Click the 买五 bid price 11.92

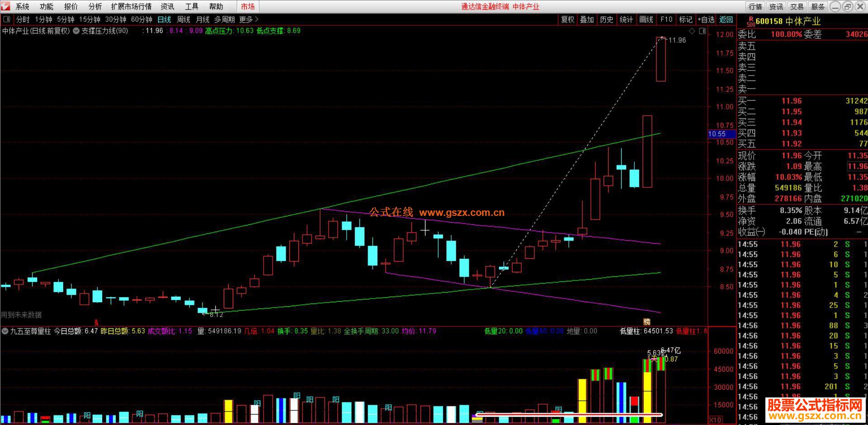(792, 144)
